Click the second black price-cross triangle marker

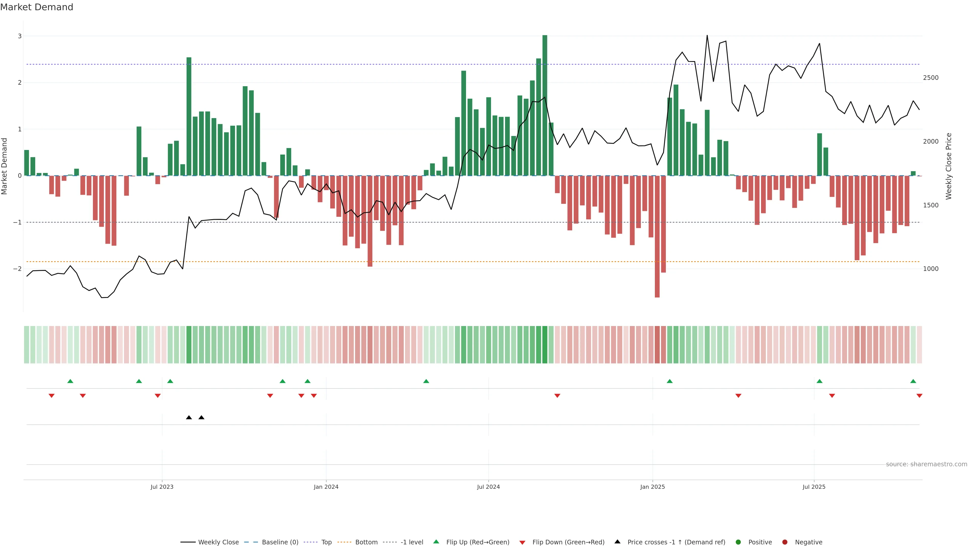[x=202, y=418]
